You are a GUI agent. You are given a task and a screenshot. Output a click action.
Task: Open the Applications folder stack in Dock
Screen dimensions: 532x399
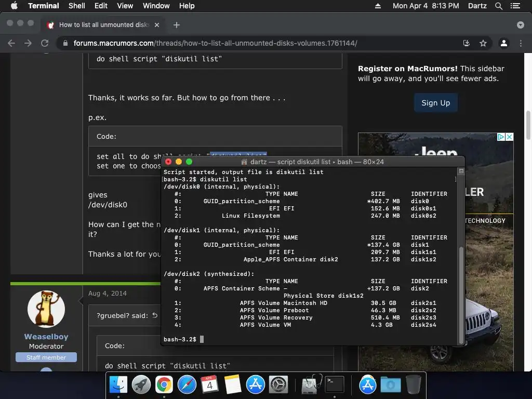point(368,385)
